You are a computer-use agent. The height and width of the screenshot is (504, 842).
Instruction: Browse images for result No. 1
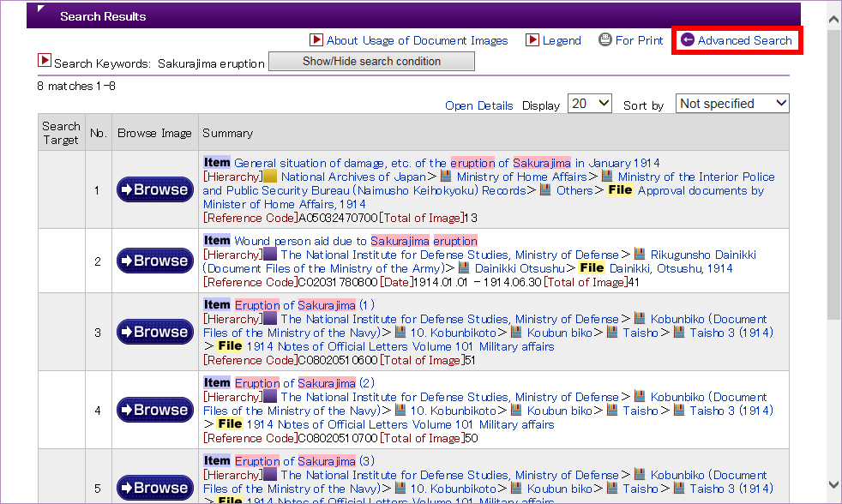click(x=155, y=189)
